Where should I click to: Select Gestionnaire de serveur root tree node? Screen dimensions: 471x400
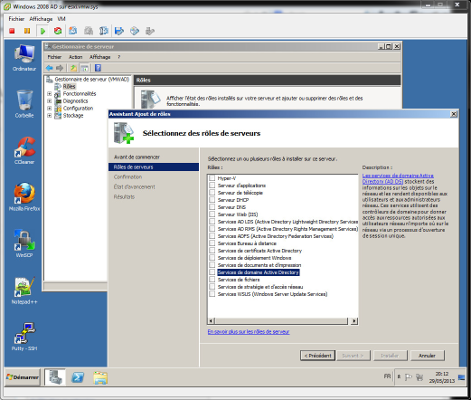click(92, 79)
